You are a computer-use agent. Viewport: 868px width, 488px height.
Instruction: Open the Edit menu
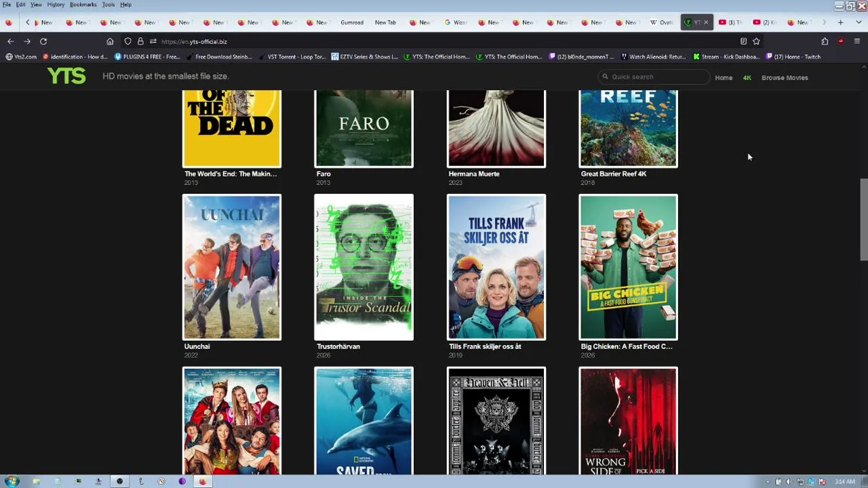click(21, 5)
